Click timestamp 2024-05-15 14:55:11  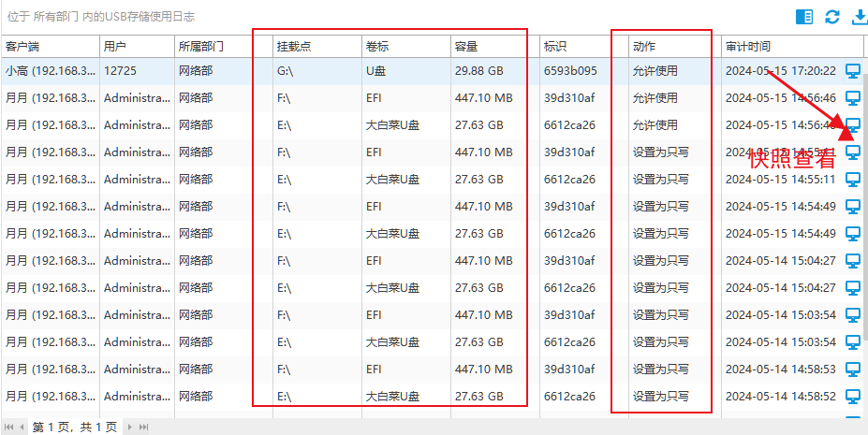click(781, 179)
